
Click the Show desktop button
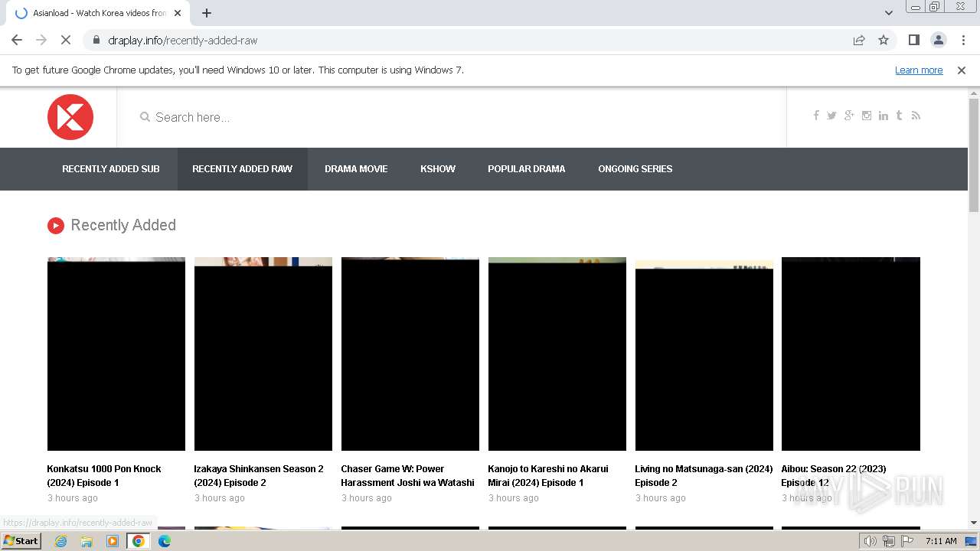971,541
